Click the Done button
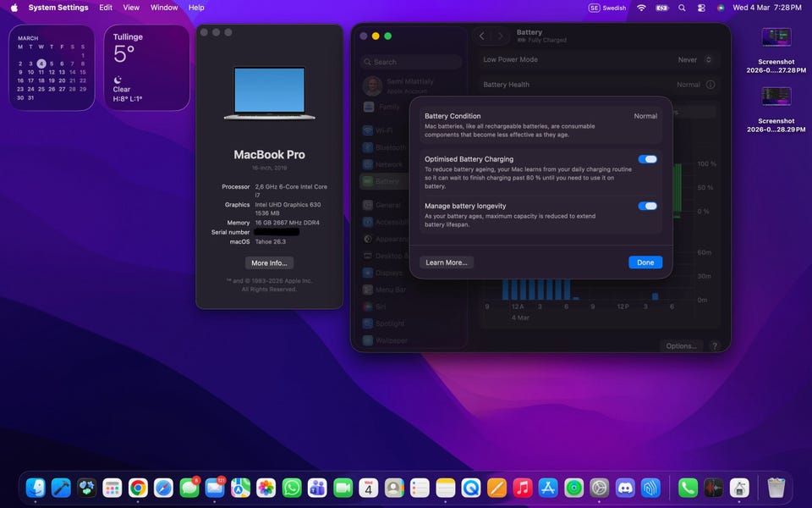The width and height of the screenshot is (812, 508). pyautogui.click(x=645, y=262)
